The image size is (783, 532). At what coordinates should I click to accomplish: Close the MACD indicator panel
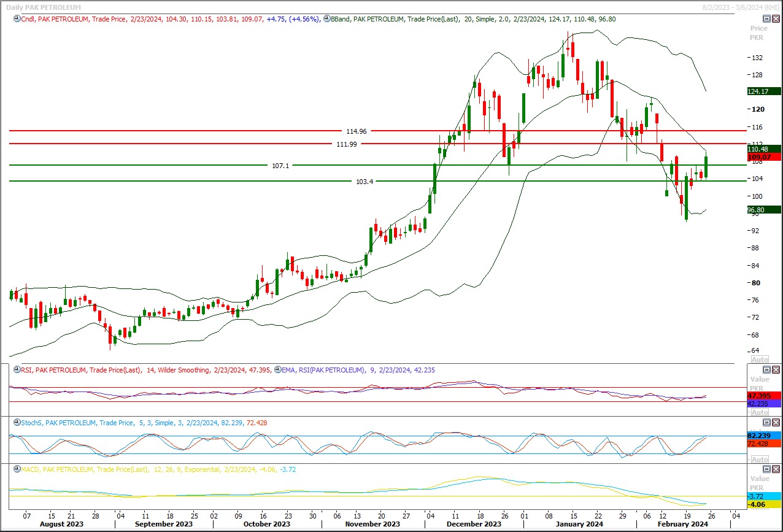776,469
